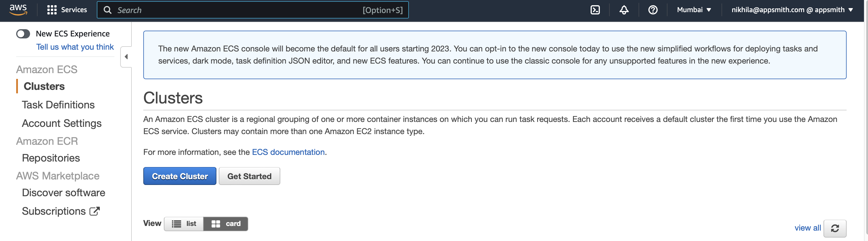Click the Get Started button
This screenshot has width=868, height=241.
pos(249,176)
